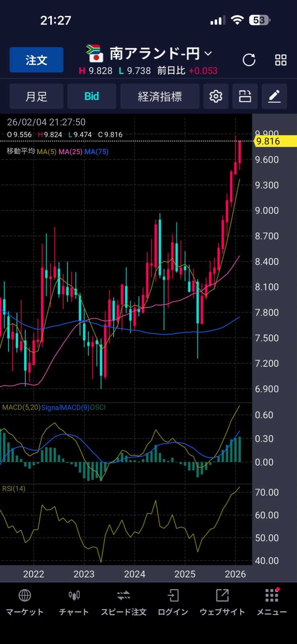The image size is (297, 644).
Task: Switch to the チャート tab
Action: [74, 602]
